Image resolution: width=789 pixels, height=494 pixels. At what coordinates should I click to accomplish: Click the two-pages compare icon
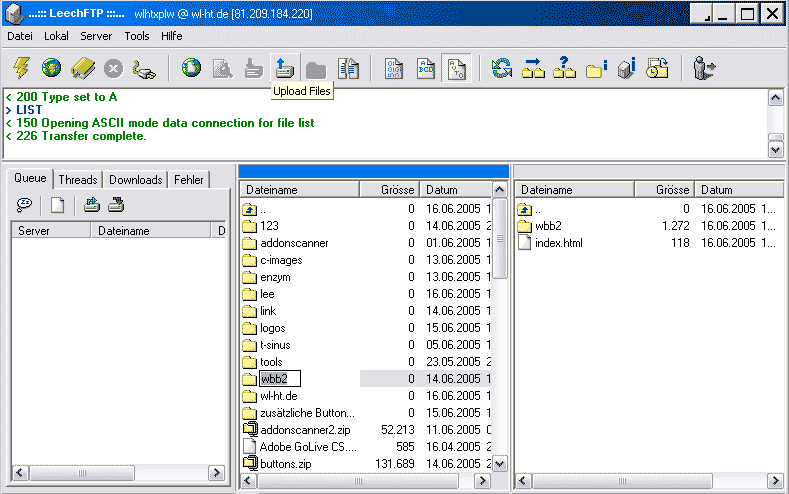click(x=348, y=68)
